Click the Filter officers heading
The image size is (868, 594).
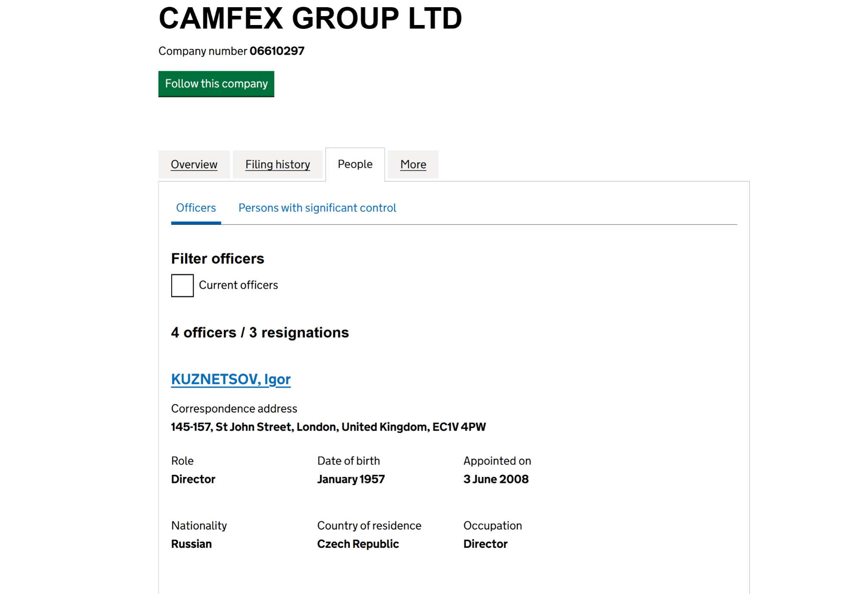pyautogui.click(x=218, y=258)
